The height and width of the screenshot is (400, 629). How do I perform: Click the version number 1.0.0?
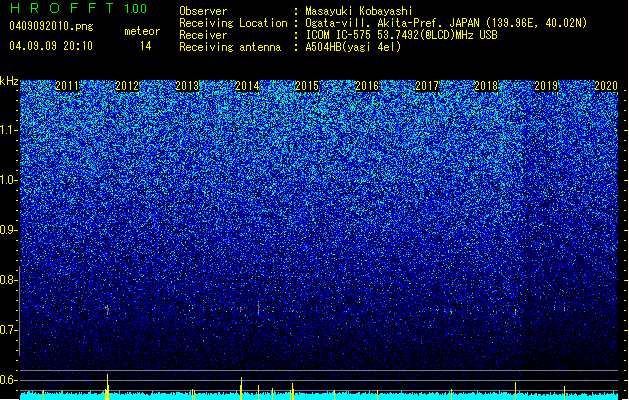pos(136,8)
